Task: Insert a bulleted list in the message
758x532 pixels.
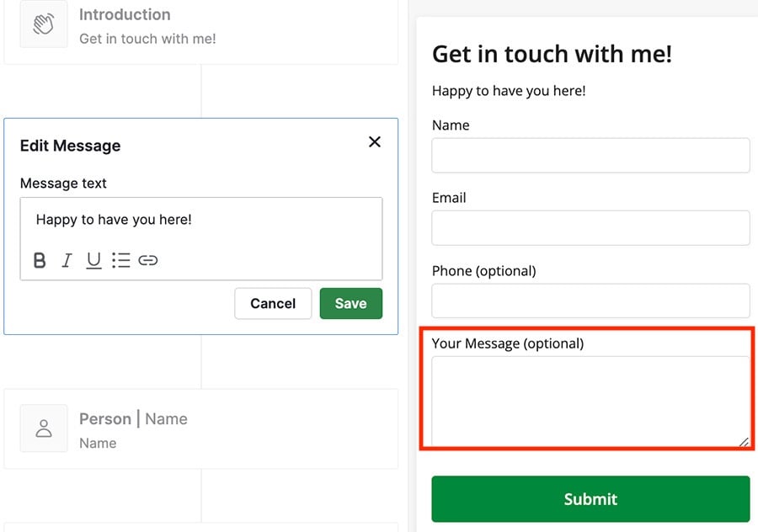Action: coord(120,260)
